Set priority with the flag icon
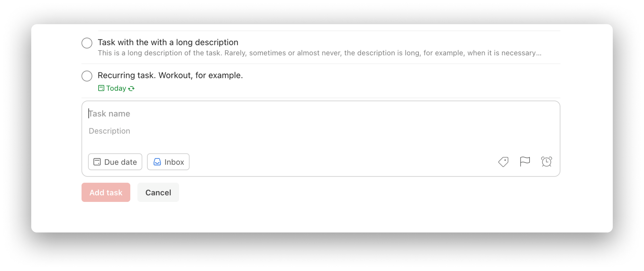The height and width of the screenshot is (271, 644). click(525, 162)
